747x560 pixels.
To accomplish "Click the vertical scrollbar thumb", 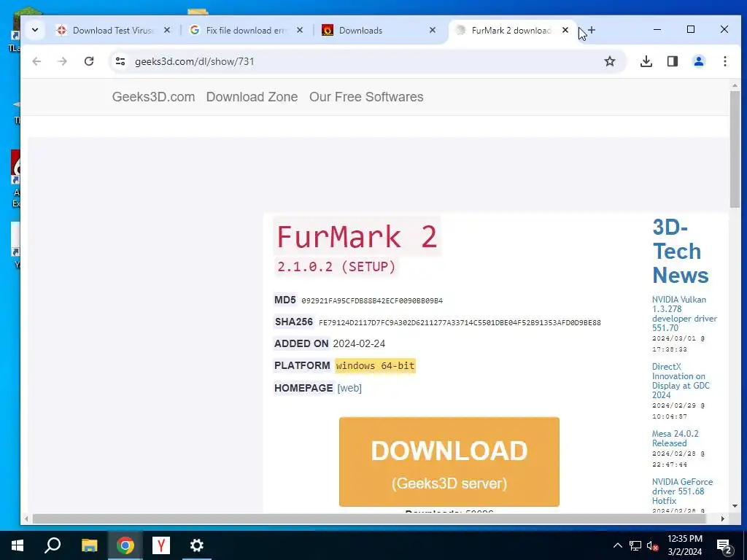I will pyautogui.click(x=735, y=149).
